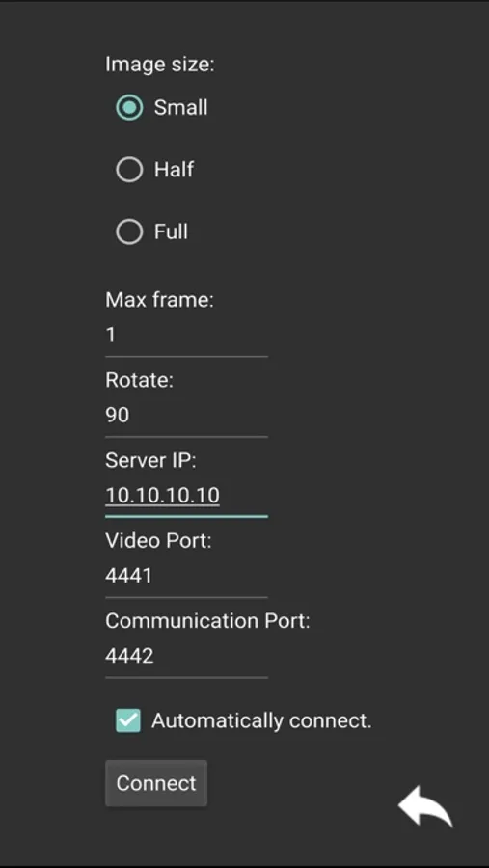Click the "Server IP:" label

[x=150, y=461]
